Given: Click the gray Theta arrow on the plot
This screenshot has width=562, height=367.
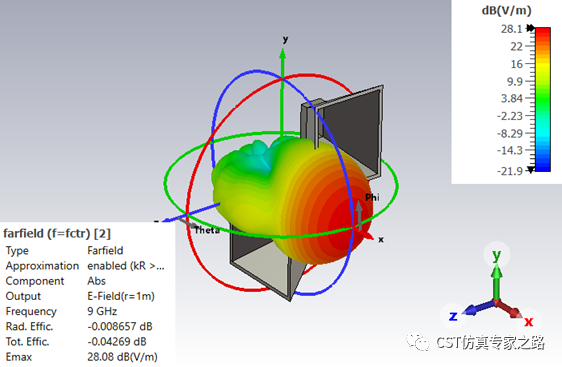Looking at the screenshot, I should (187, 222).
